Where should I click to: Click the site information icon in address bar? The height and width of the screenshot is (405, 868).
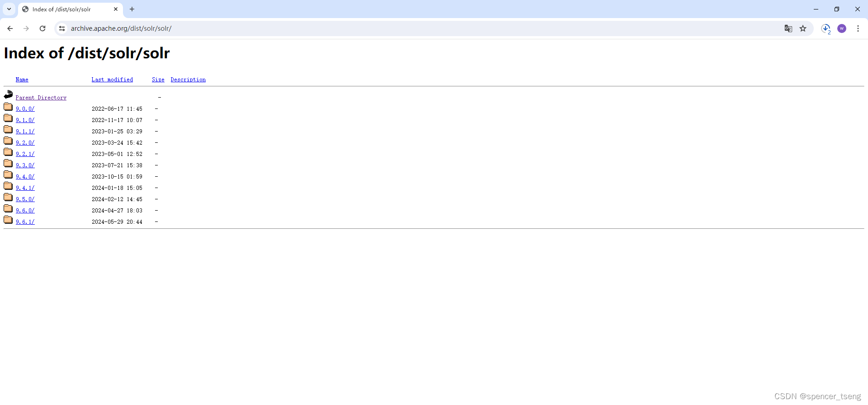pyautogui.click(x=61, y=28)
